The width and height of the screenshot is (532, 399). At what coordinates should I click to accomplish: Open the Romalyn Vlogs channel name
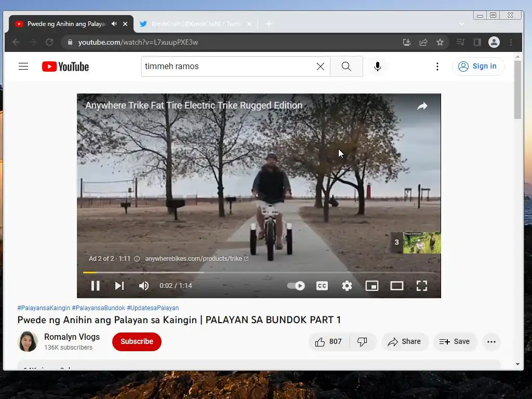72,337
